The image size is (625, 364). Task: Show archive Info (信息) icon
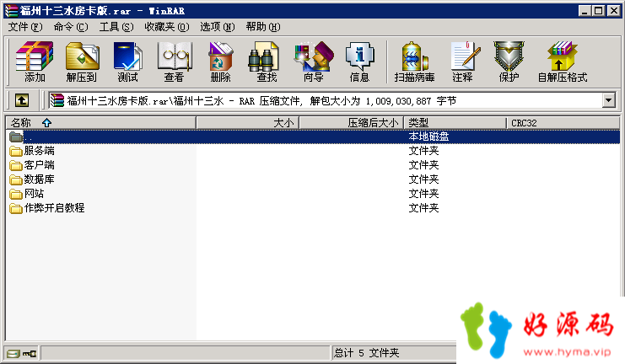point(359,62)
